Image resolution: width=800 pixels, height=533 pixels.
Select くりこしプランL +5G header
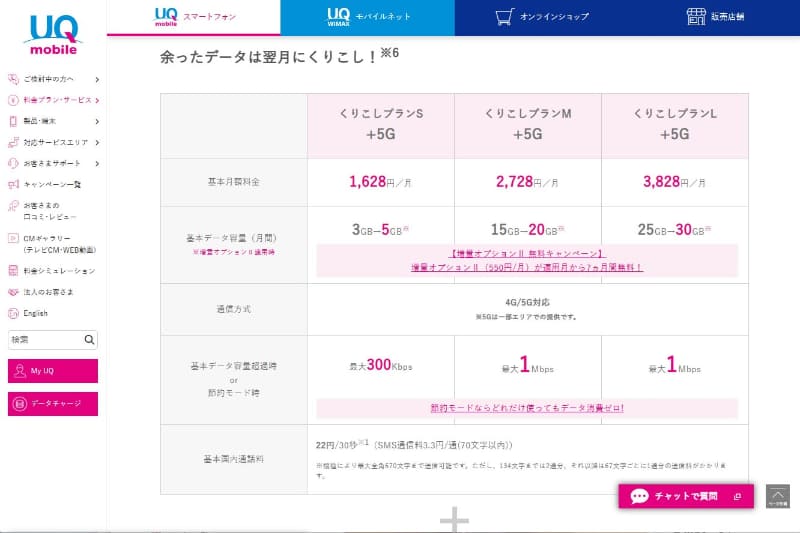point(675,124)
